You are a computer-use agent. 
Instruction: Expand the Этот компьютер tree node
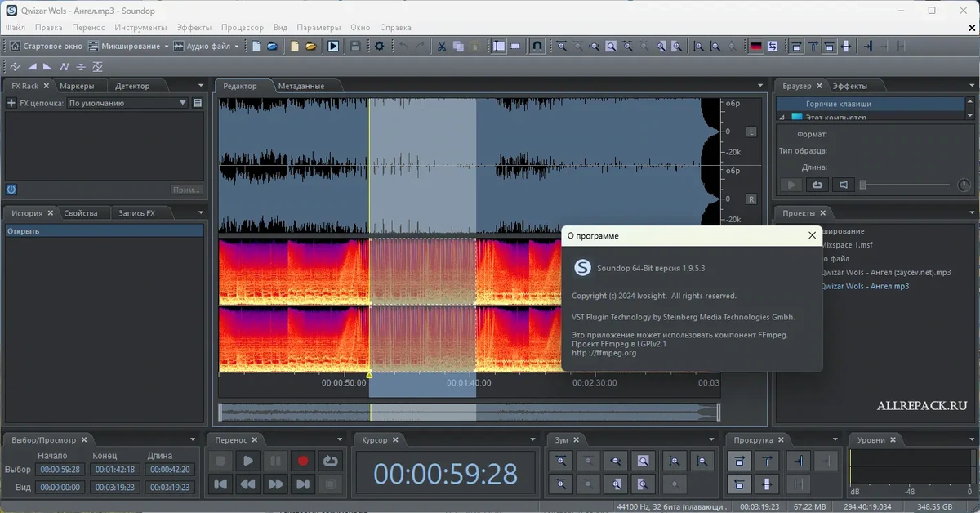coord(782,118)
